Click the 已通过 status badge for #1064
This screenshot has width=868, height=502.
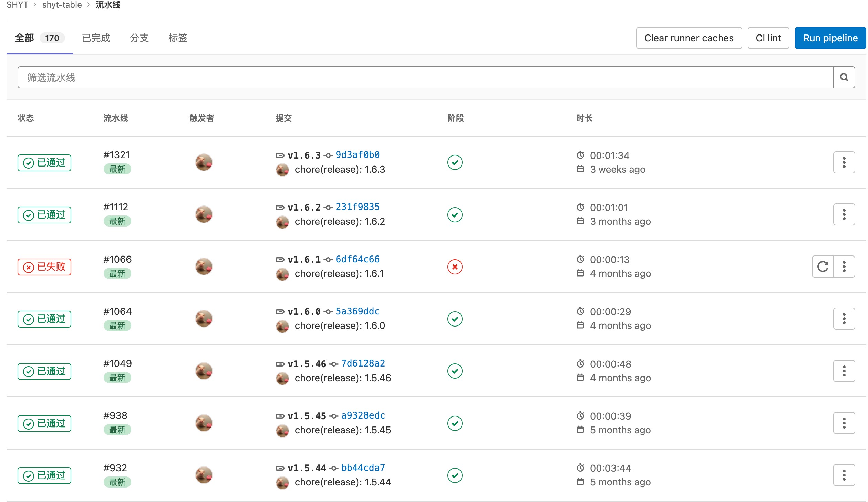coord(44,319)
